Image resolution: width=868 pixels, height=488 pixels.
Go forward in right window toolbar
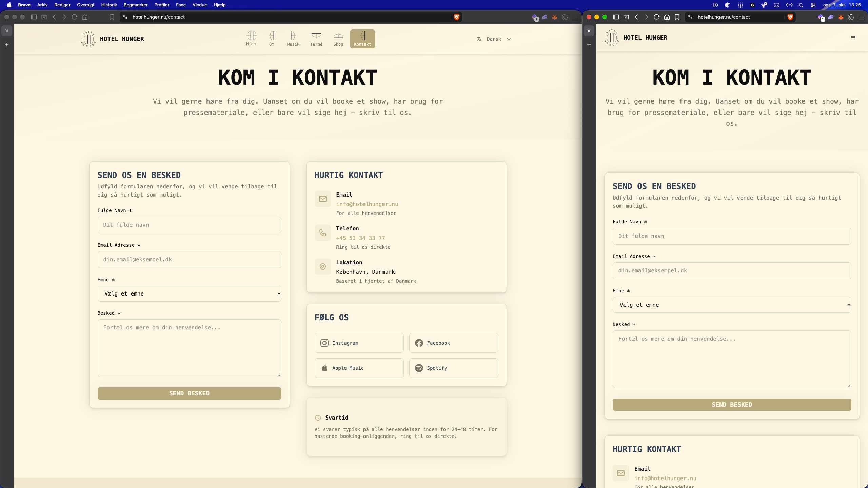click(x=646, y=17)
